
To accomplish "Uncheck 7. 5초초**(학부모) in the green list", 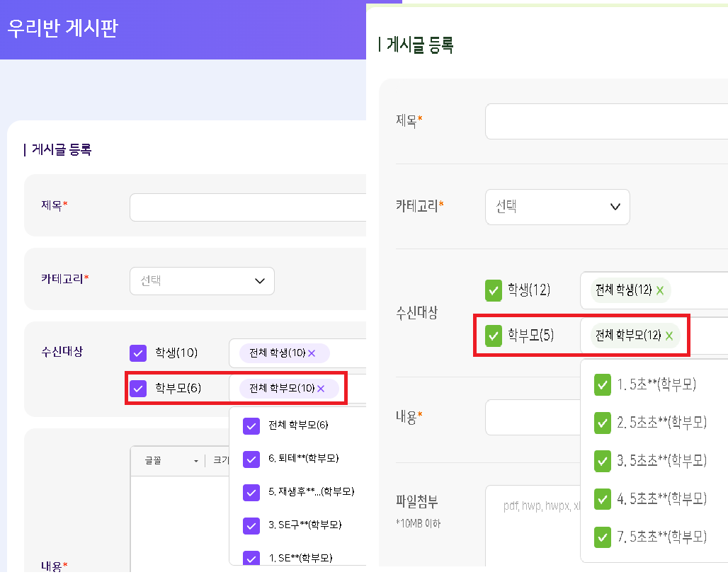I will click(x=603, y=537).
